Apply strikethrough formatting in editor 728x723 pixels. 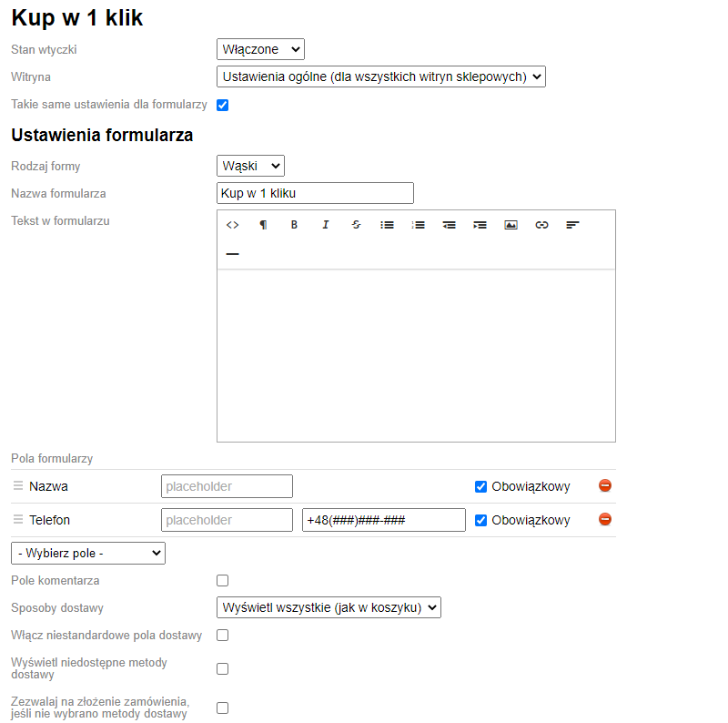pos(356,225)
